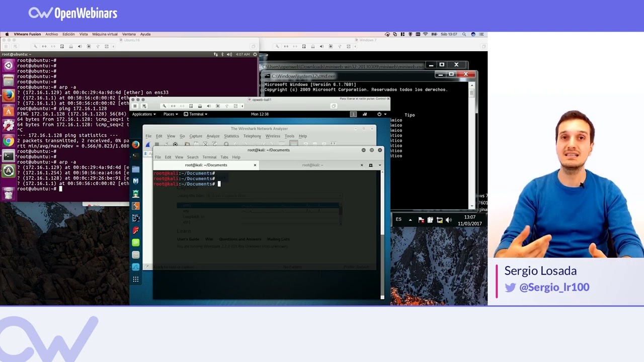This screenshot has height=362, width=644.
Task: Close the root@kali: ~/Documents tab
Action: 255,165
